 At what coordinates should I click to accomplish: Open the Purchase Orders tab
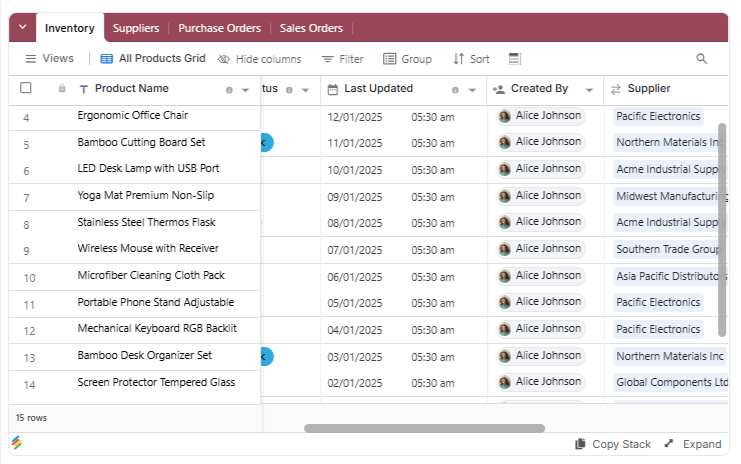click(219, 28)
